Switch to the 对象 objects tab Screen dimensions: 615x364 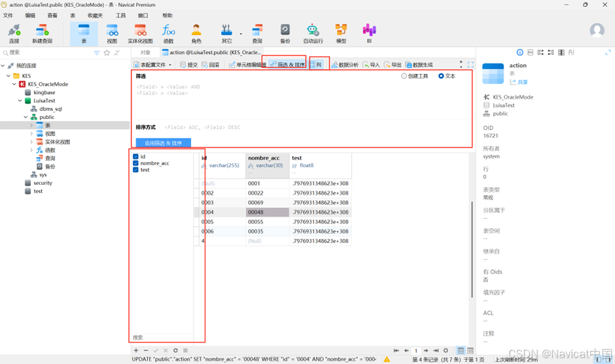tap(145, 52)
